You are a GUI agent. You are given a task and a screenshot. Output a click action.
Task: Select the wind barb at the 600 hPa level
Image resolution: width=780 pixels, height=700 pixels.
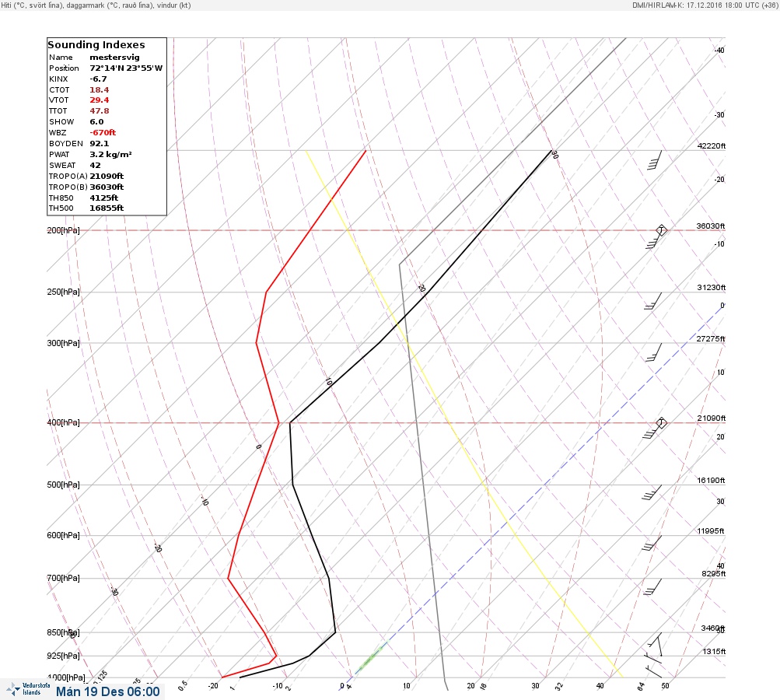[x=652, y=543]
